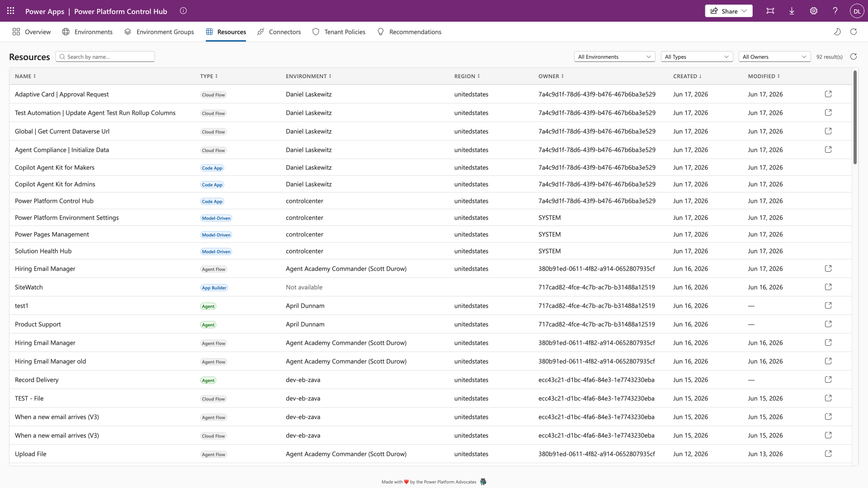Sort by TYPE column header
868x488 pixels.
[x=209, y=76]
